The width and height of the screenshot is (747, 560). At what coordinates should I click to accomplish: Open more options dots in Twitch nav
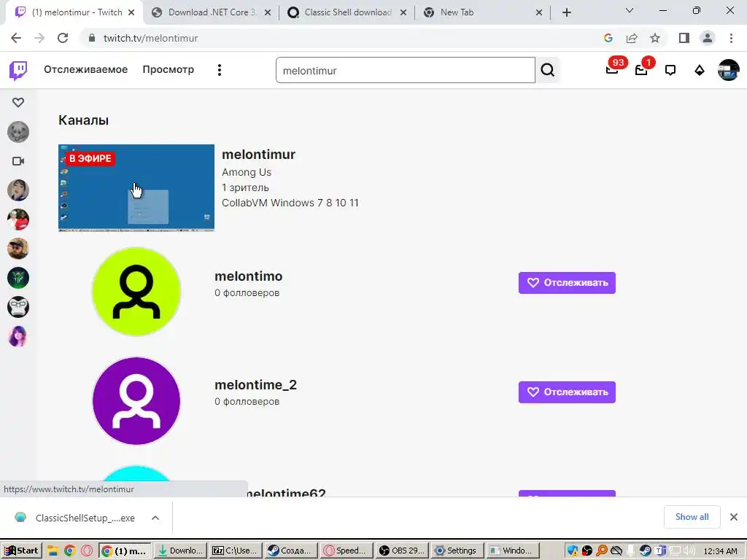tap(219, 70)
